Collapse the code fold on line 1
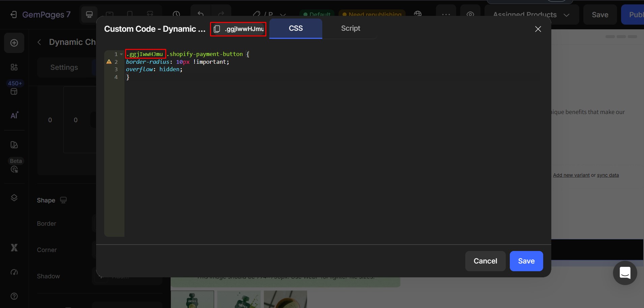644x308 pixels. pyautogui.click(x=121, y=54)
